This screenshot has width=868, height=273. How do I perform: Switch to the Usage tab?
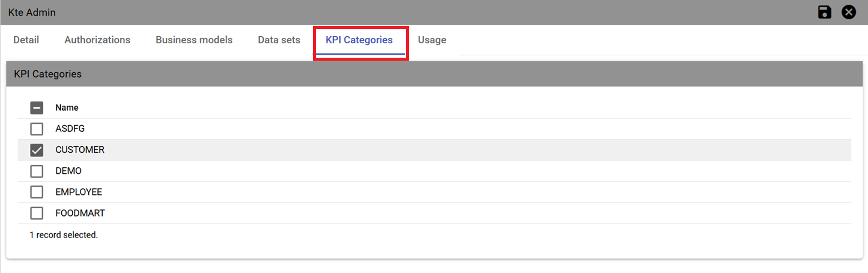(432, 40)
